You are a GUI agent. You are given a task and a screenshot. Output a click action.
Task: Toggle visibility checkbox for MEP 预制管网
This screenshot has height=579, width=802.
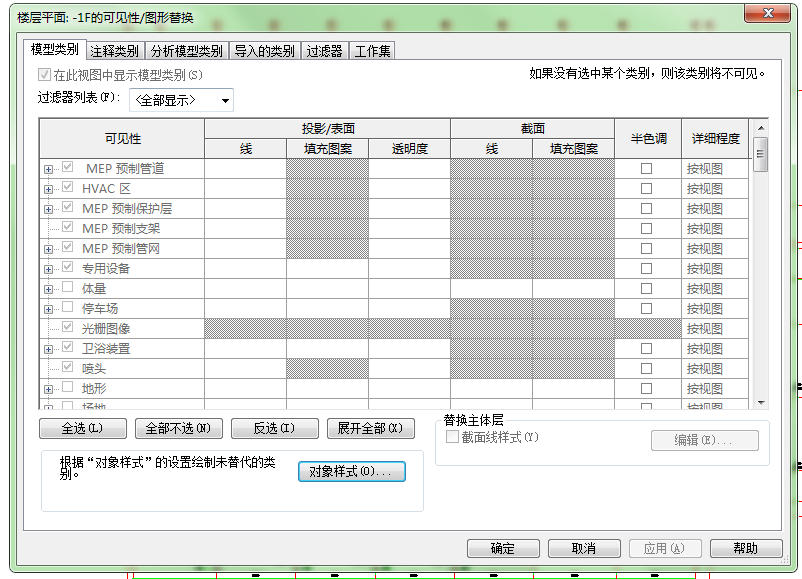point(68,247)
